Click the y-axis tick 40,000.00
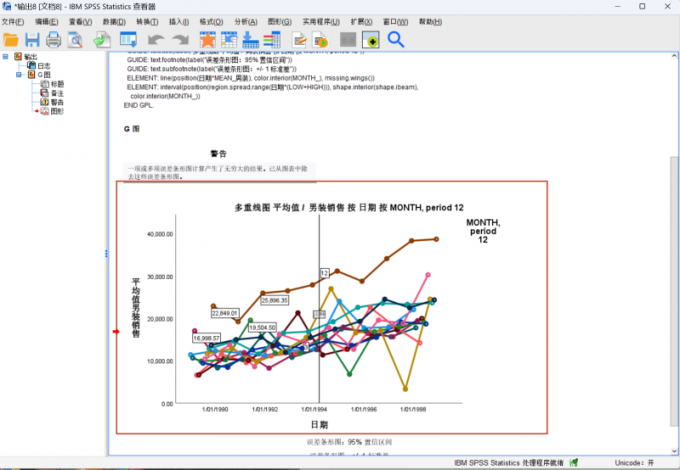 [x=160, y=234]
